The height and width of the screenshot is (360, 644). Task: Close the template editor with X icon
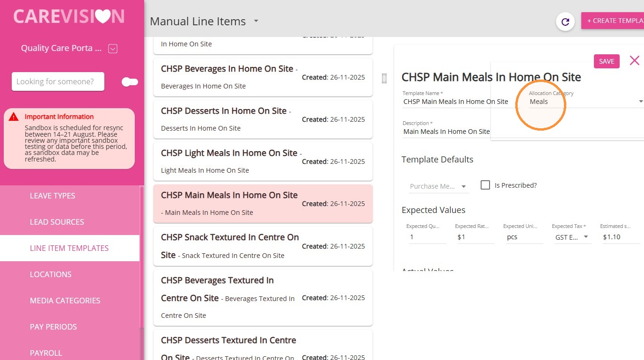point(634,60)
